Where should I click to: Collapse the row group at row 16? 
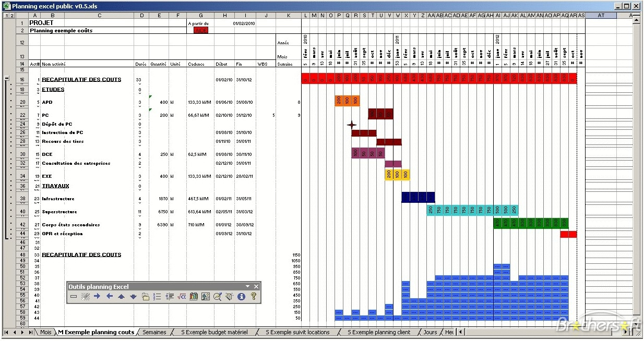click(7, 78)
